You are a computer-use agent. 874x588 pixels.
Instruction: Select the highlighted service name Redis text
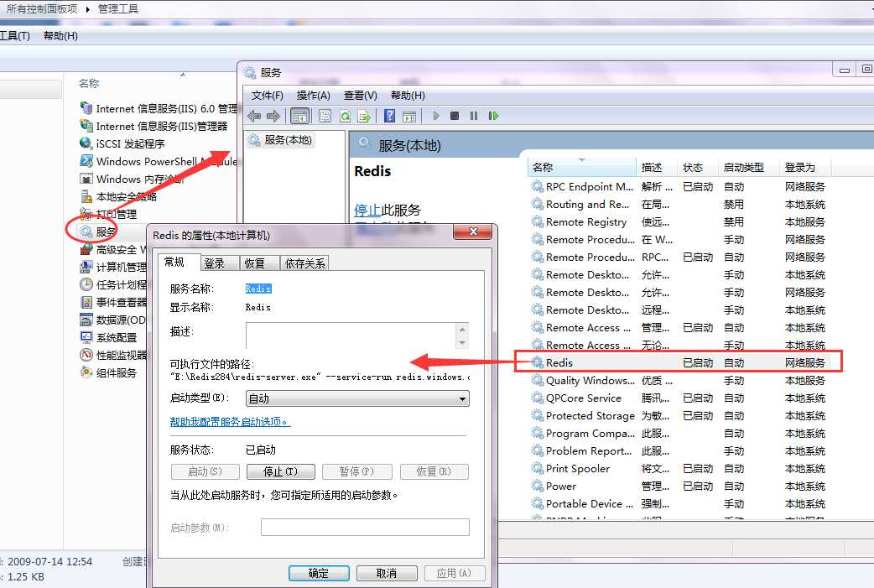(258, 289)
